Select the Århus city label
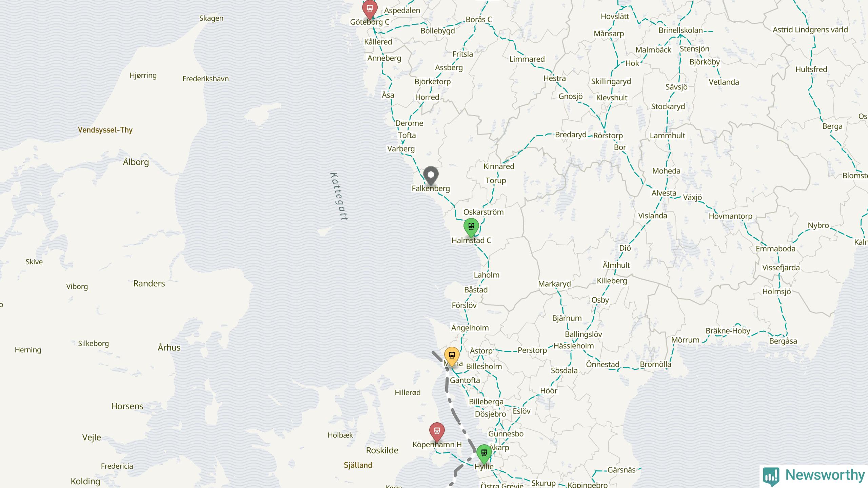Screen dimensions: 868x488 pos(169,347)
